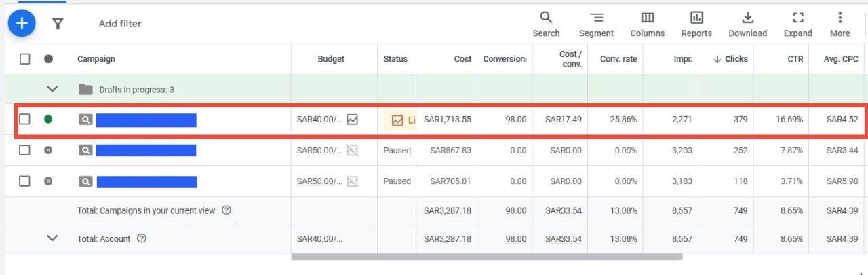Viewport: 868px width, 275px height.
Task: Click the help icon beside Total: Account
Action: coord(142,238)
